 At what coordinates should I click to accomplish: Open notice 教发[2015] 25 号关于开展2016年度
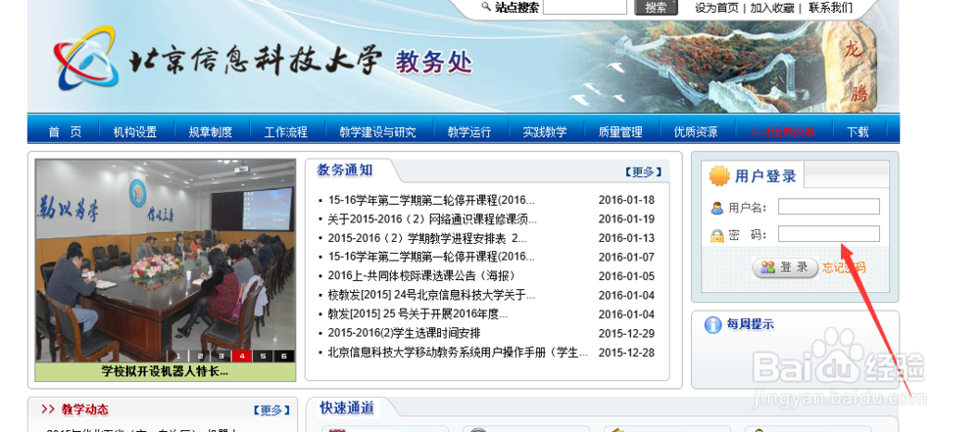[x=417, y=313]
